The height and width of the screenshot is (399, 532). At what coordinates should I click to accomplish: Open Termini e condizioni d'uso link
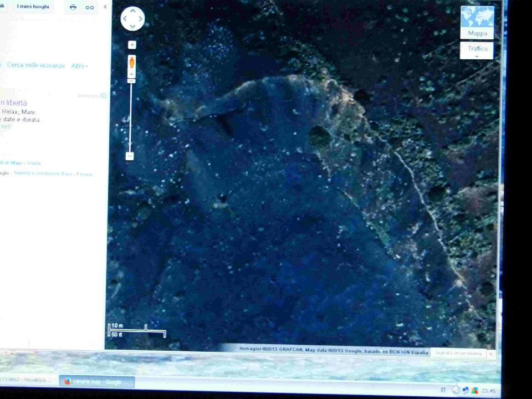click(43, 173)
